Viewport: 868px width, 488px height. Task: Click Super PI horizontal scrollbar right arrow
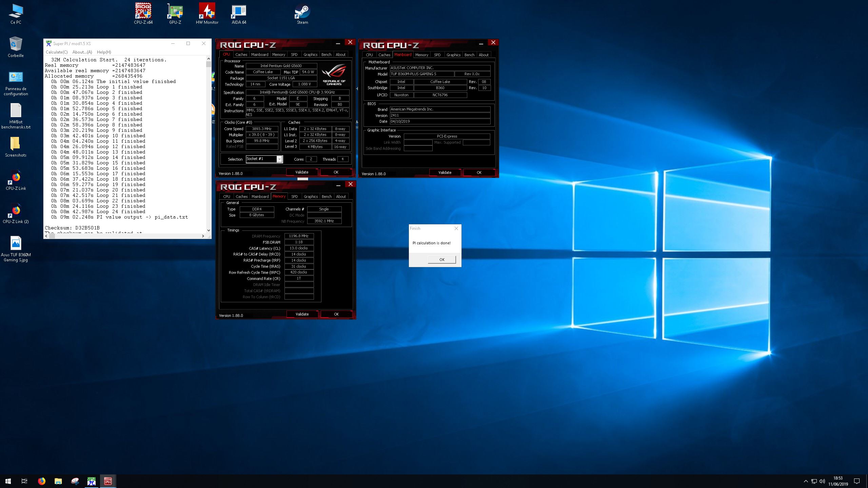(x=203, y=236)
